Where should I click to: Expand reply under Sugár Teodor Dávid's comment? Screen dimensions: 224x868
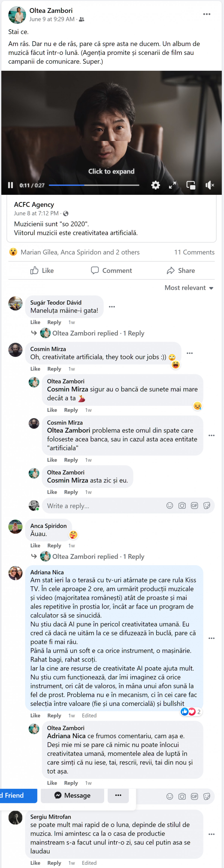coord(98,333)
